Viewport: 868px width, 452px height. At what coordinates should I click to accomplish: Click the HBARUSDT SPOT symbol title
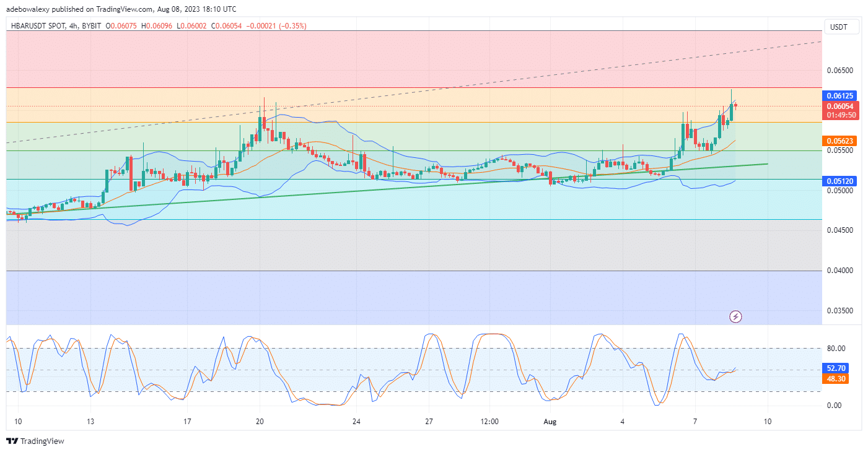click(37, 26)
